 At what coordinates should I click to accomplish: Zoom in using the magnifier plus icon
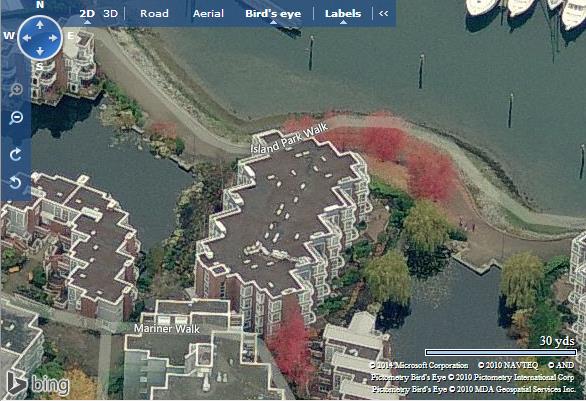[16, 90]
